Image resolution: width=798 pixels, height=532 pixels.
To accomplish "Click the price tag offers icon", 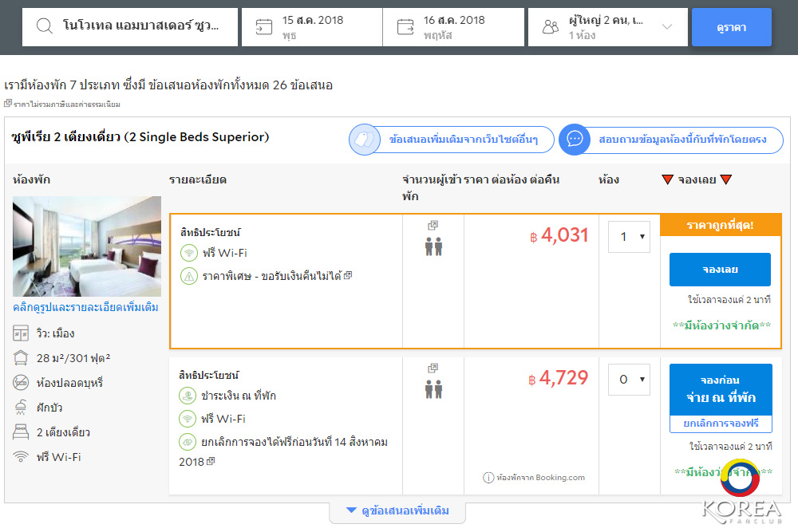I will (365, 139).
